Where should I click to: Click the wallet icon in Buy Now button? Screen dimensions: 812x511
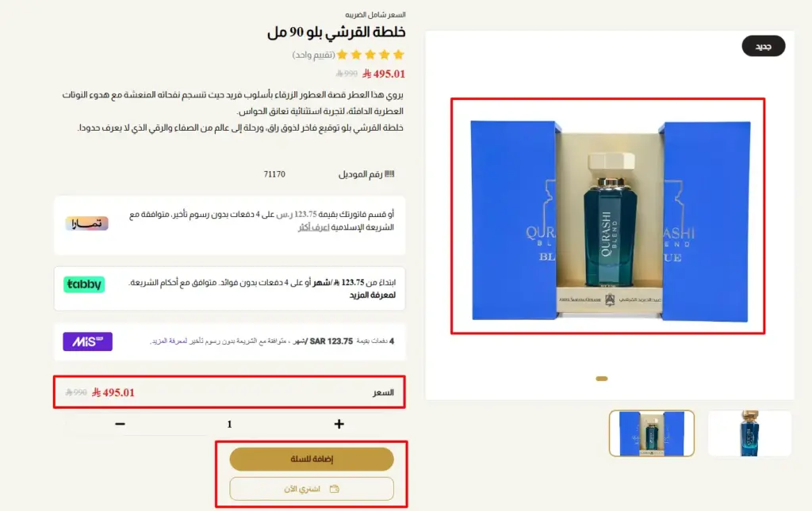(335, 489)
